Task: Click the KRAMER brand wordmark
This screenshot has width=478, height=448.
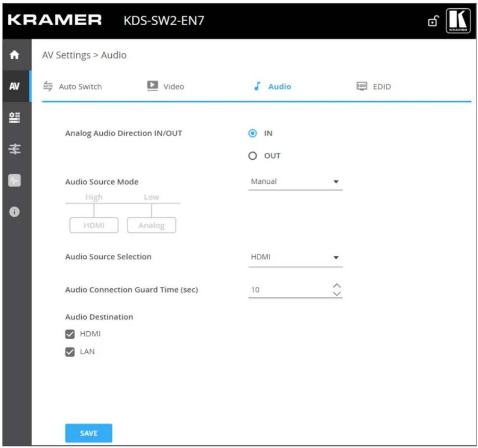Action: point(55,20)
